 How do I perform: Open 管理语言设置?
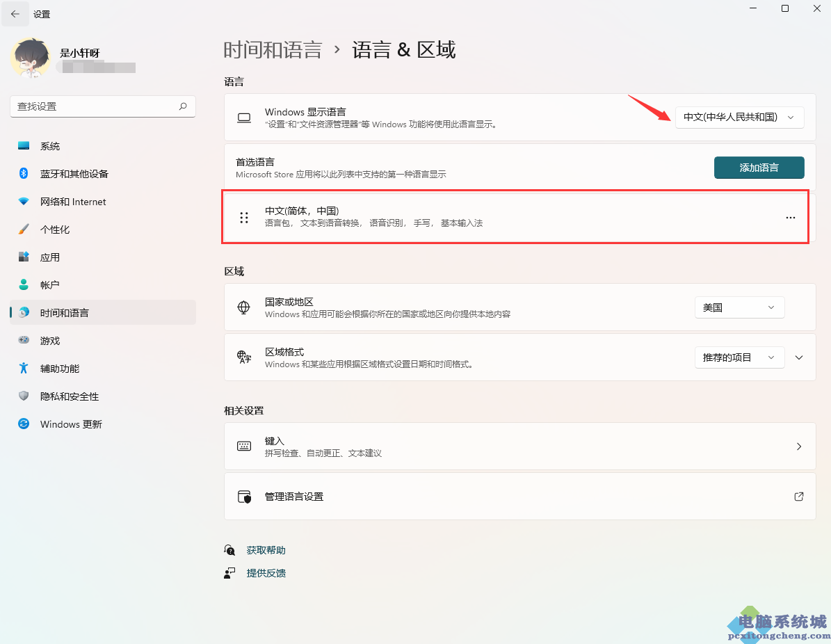[520, 497]
